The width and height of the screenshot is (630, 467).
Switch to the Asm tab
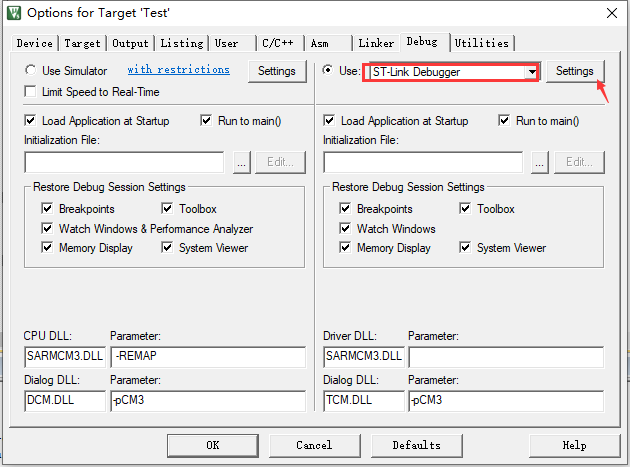tap(328, 43)
